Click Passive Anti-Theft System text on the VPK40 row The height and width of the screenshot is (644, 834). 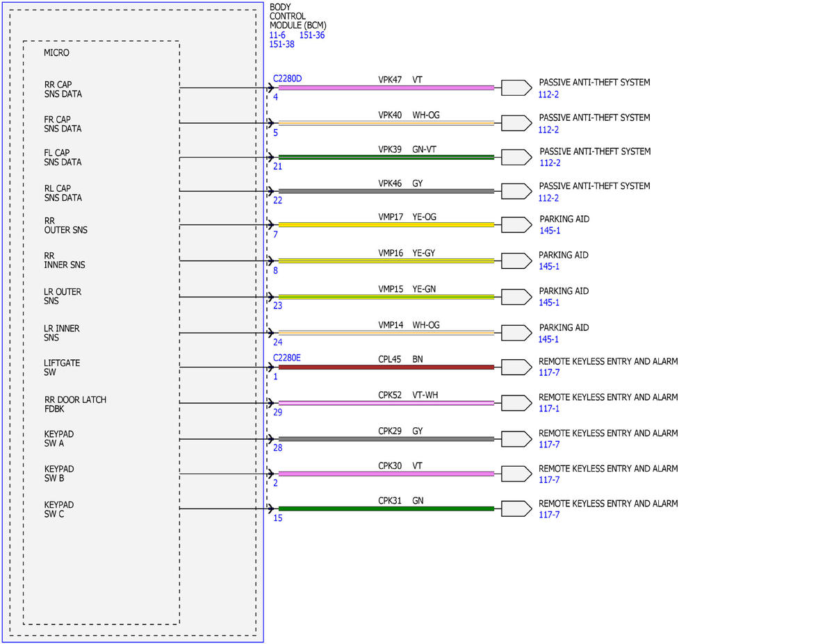click(x=594, y=118)
